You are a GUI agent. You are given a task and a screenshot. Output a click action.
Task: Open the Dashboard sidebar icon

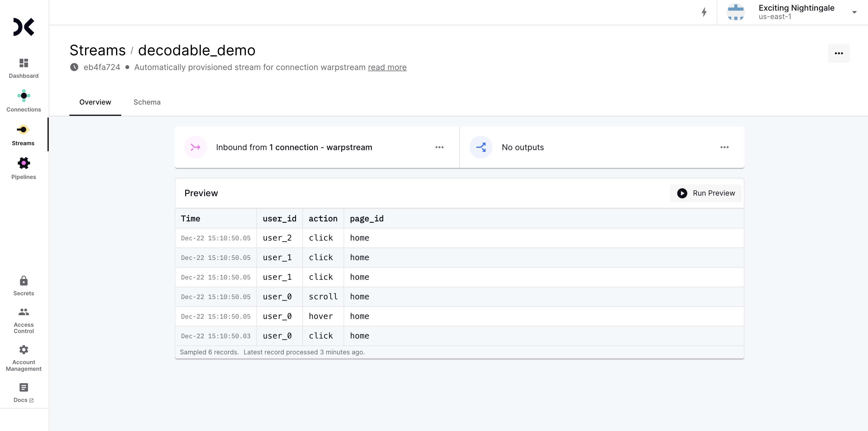(24, 63)
